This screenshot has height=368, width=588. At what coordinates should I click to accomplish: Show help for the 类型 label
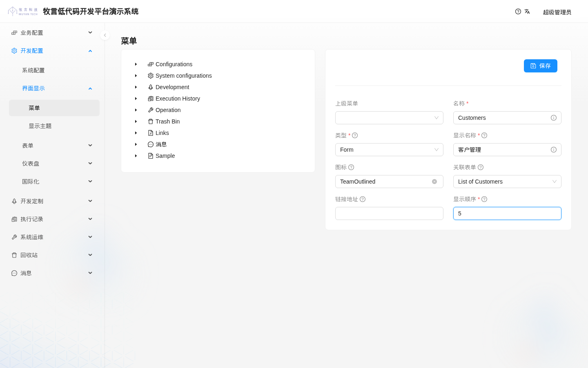pyautogui.click(x=355, y=135)
